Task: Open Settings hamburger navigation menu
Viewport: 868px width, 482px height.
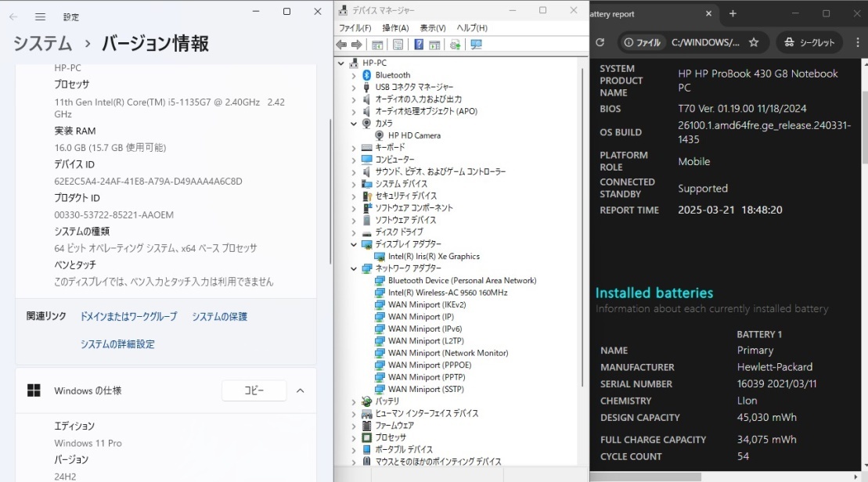Action: 41,17
